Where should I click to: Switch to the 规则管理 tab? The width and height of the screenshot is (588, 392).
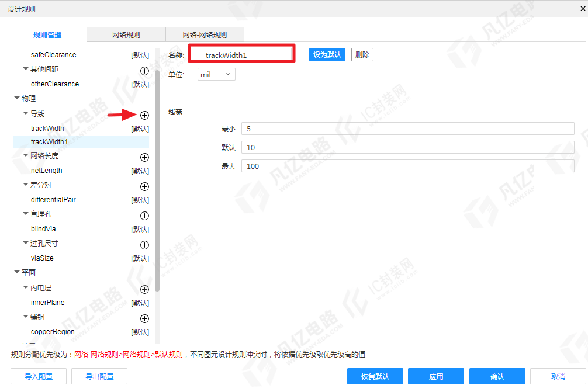(x=47, y=34)
